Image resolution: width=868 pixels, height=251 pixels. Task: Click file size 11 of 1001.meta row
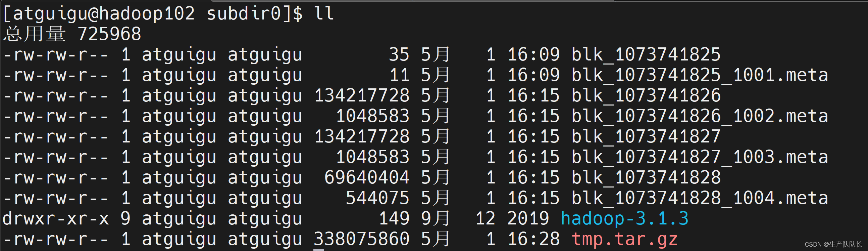400,75
